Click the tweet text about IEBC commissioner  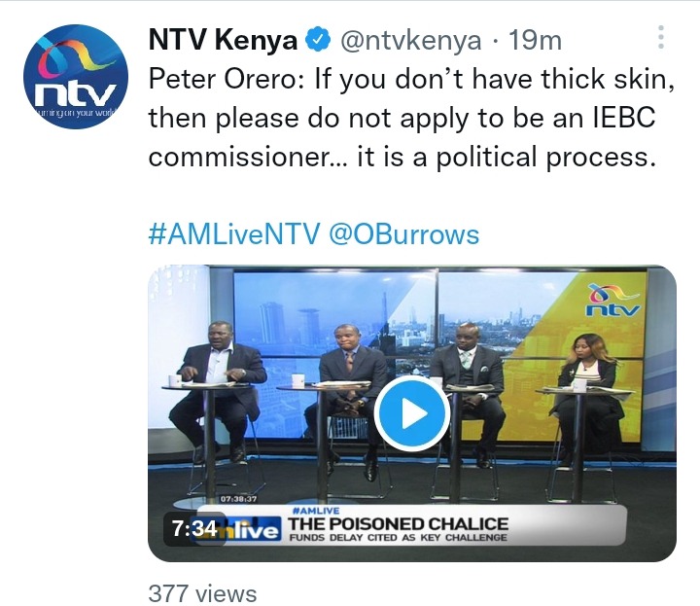411,118
